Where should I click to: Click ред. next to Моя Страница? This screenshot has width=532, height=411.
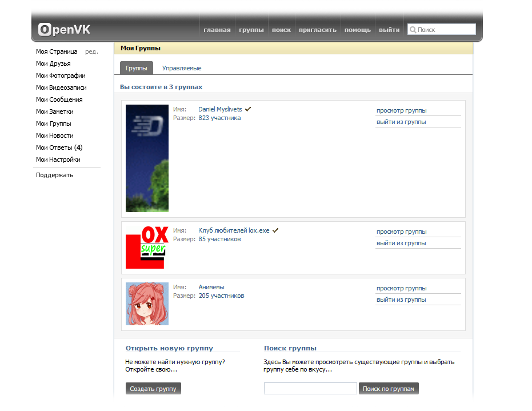pos(91,51)
